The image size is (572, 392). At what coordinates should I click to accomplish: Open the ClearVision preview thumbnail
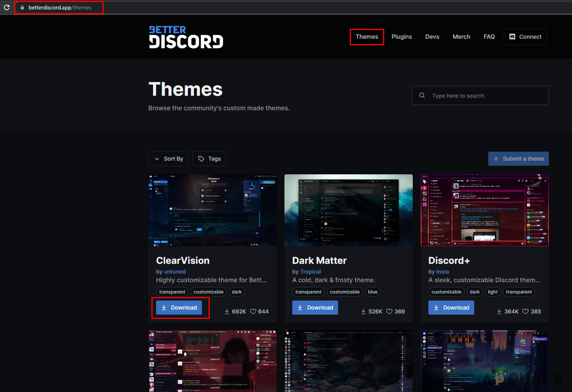pos(212,210)
